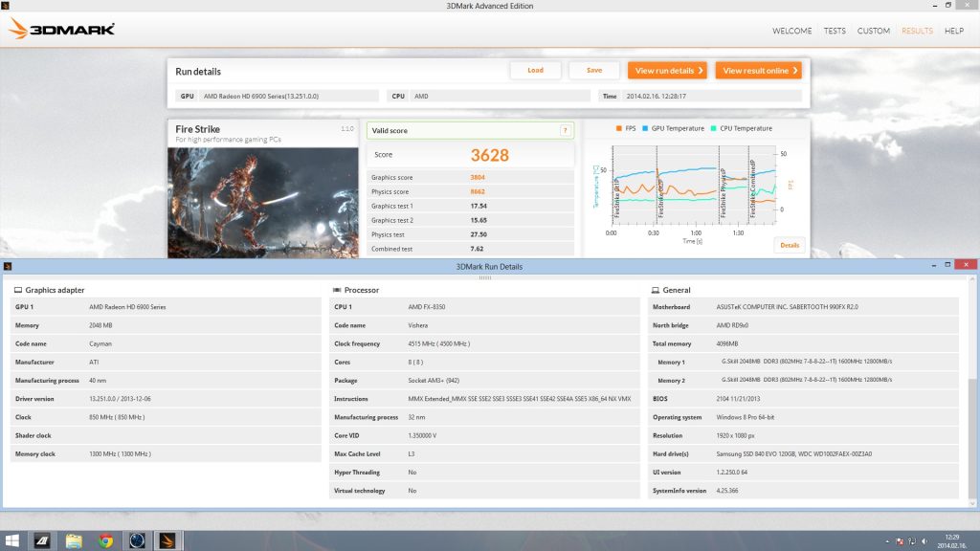Open the round dark globe taskbar icon

click(137, 540)
